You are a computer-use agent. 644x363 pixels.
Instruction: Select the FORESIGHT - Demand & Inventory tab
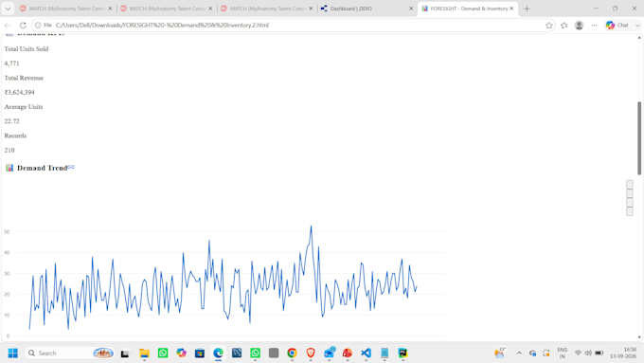point(468,9)
